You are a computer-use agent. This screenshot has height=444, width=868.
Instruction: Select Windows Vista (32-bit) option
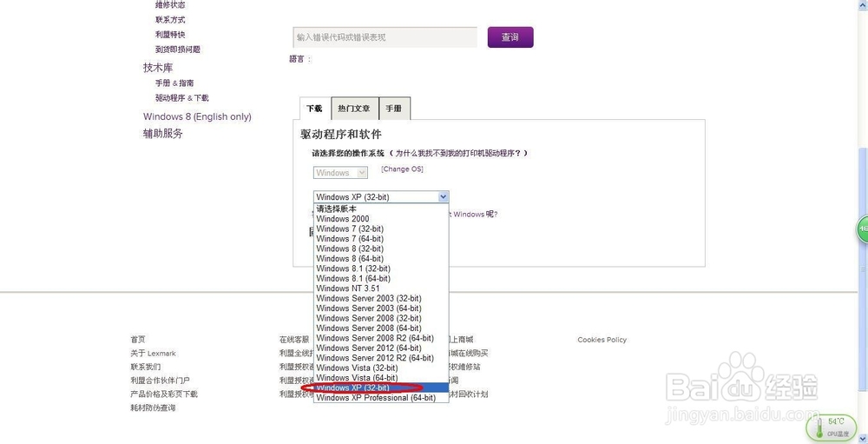pyautogui.click(x=381, y=368)
